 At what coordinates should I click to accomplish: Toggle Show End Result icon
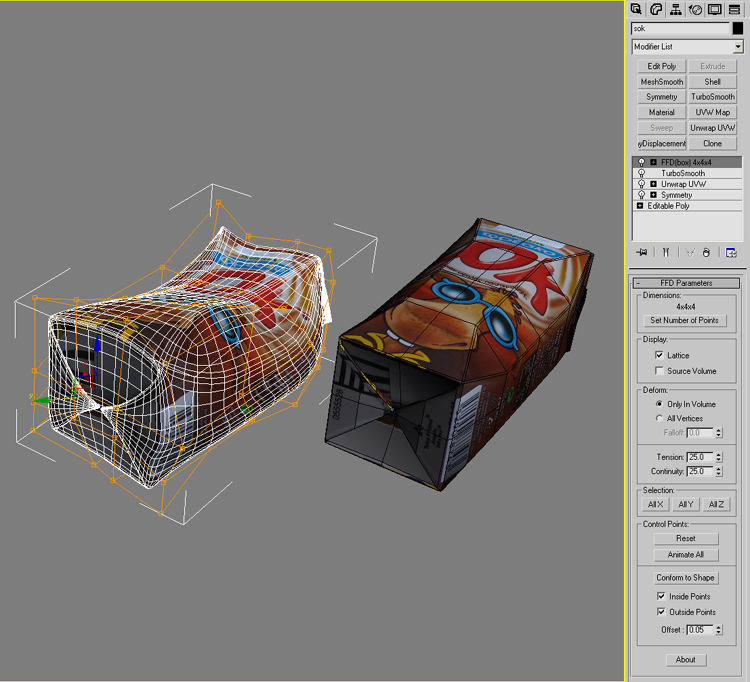pyautogui.click(x=664, y=253)
